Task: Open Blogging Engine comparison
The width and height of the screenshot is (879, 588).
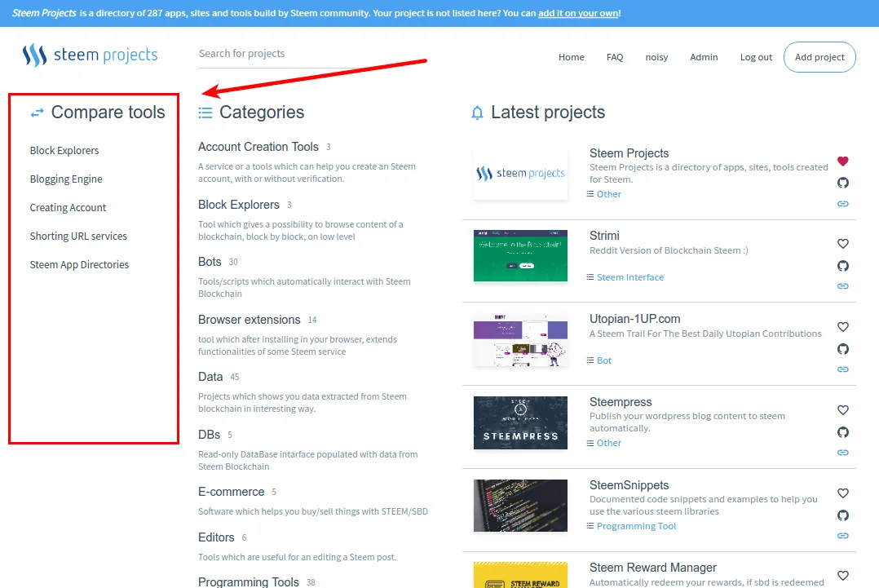Action: click(66, 179)
